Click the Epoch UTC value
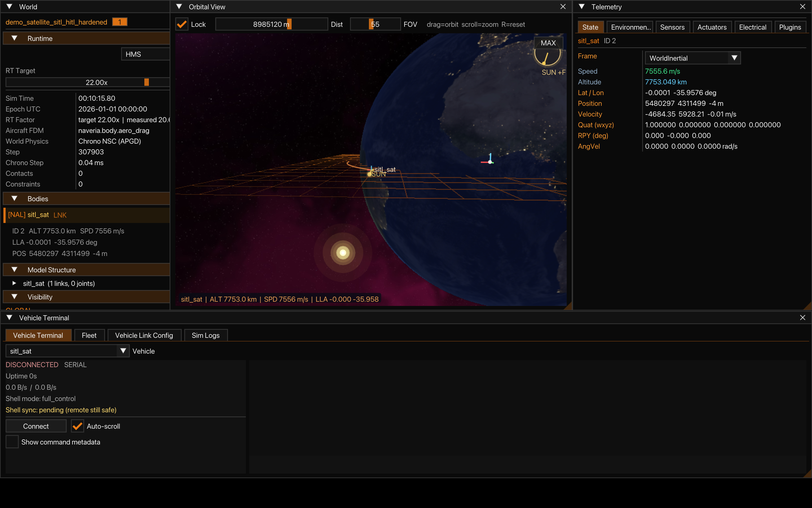 coord(112,109)
